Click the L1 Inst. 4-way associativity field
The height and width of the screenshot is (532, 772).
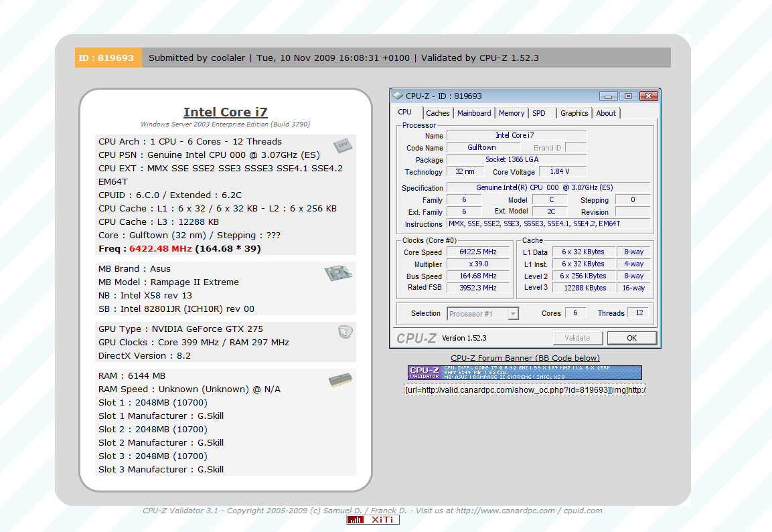(x=633, y=264)
